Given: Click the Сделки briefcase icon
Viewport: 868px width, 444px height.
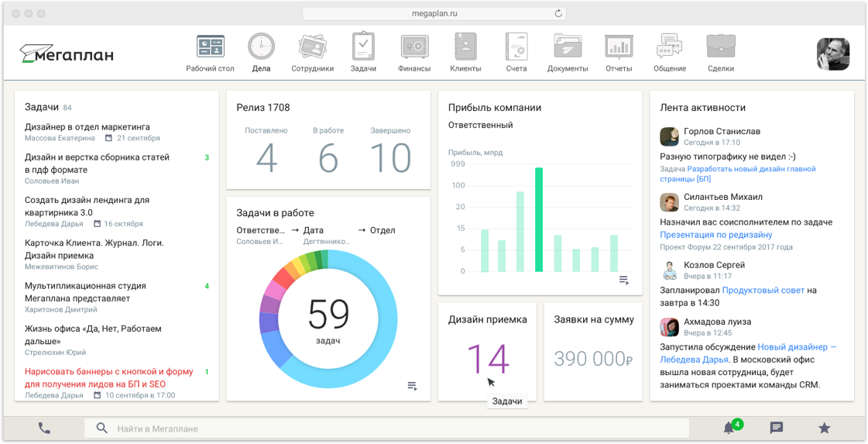Looking at the screenshot, I should 721,47.
